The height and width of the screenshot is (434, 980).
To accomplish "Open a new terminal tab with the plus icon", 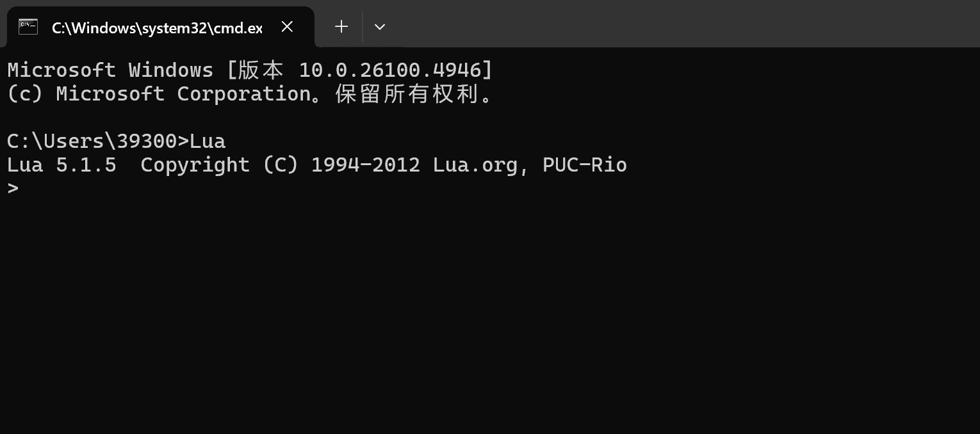I will click(341, 26).
